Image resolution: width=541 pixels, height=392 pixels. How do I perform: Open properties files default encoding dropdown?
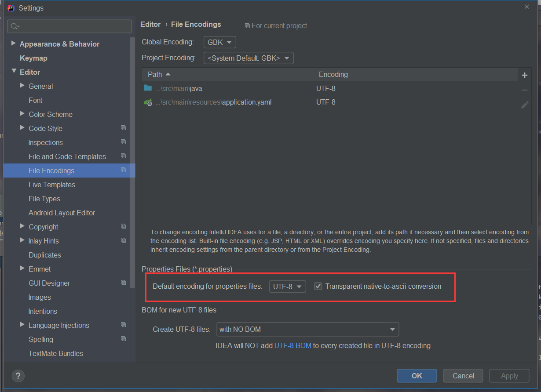(x=287, y=287)
